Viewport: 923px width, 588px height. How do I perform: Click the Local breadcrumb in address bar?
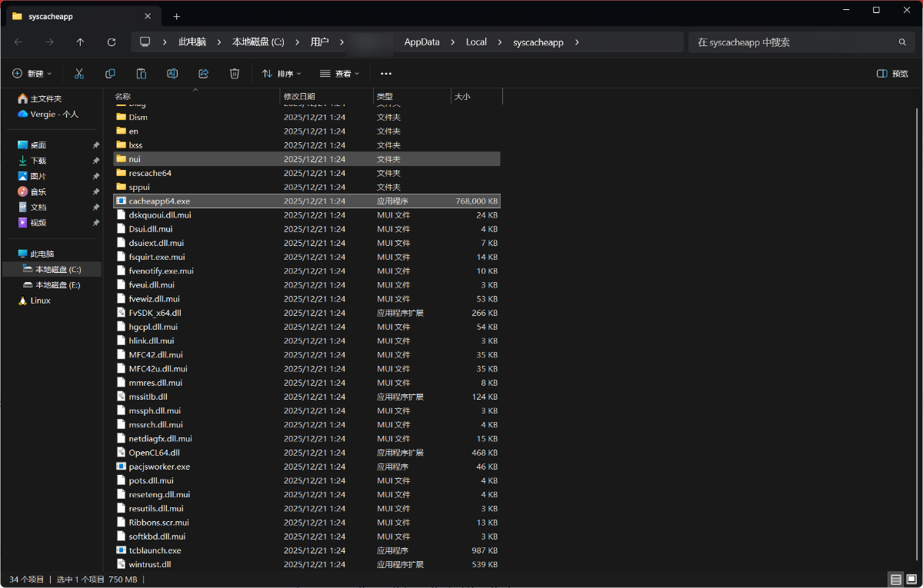[x=476, y=42]
